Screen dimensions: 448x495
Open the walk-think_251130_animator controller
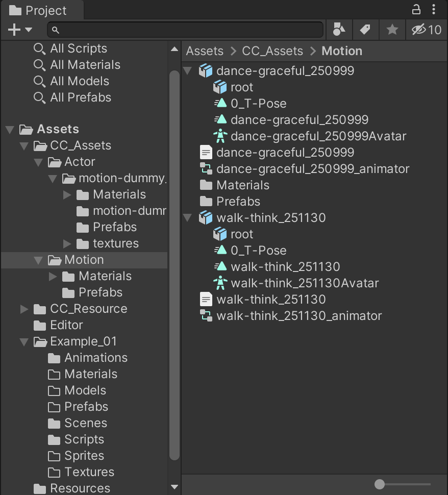pos(299,316)
